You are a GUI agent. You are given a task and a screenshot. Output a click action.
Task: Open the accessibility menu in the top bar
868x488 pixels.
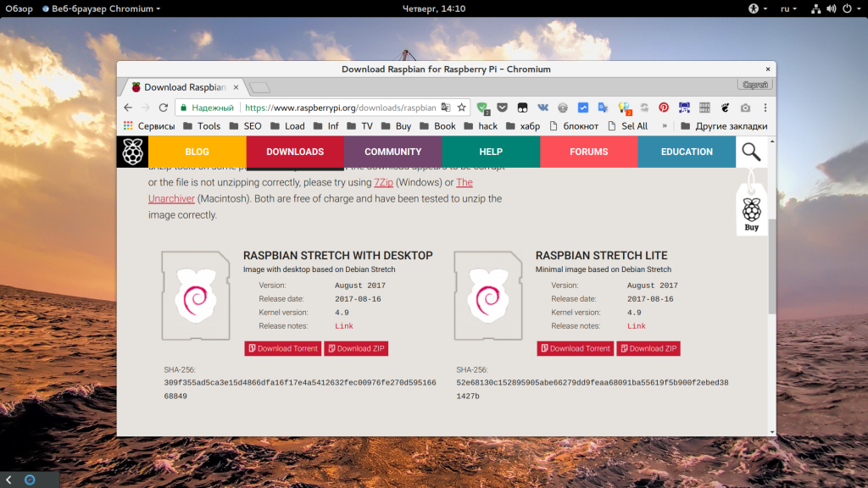pos(757,8)
